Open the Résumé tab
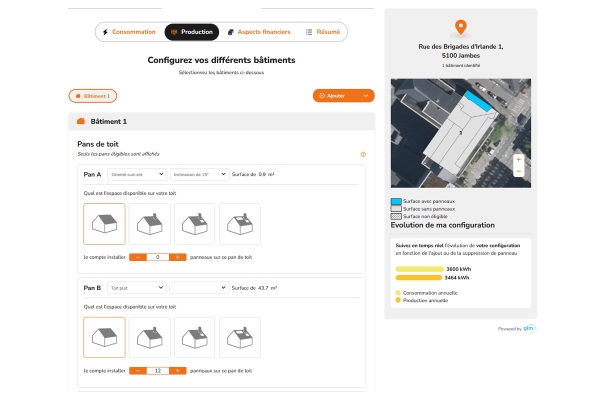Viewport: 600px width, 400px height. click(323, 32)
